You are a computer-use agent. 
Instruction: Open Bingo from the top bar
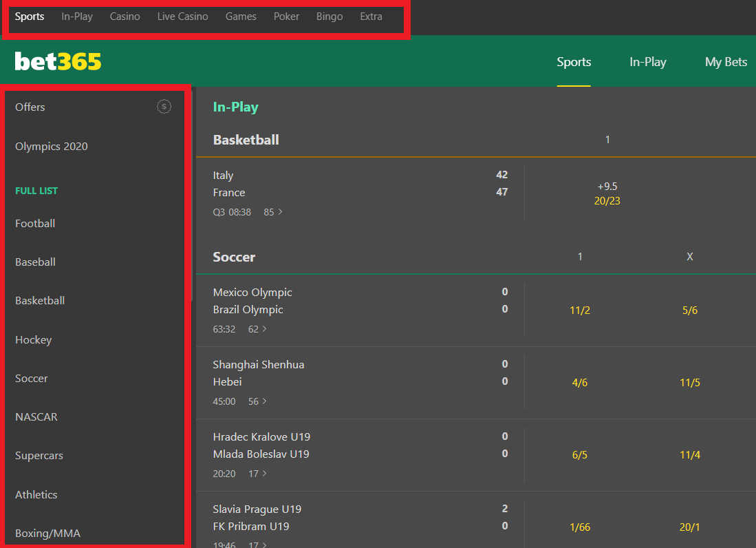pos(330,17)
